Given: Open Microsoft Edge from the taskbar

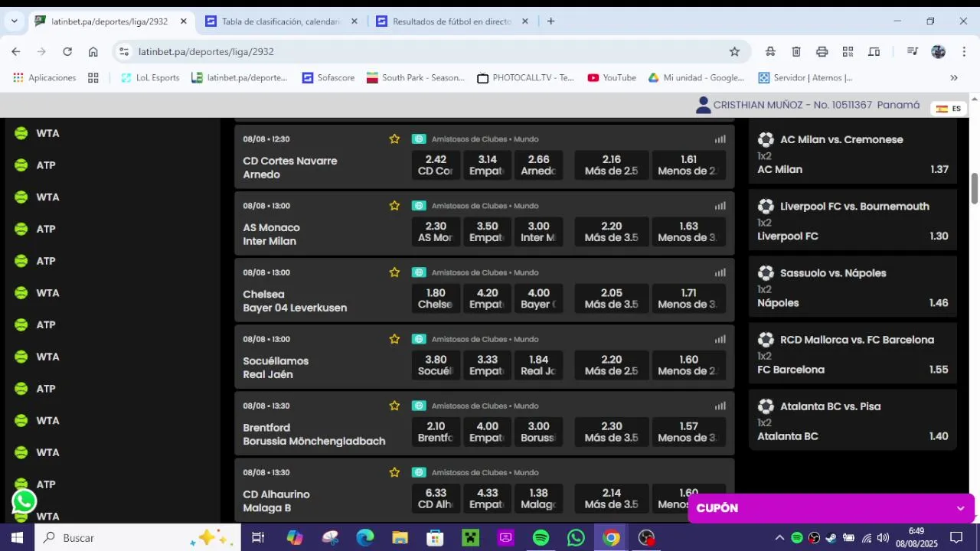Looking at the screenshot, I should click(364, 538).
